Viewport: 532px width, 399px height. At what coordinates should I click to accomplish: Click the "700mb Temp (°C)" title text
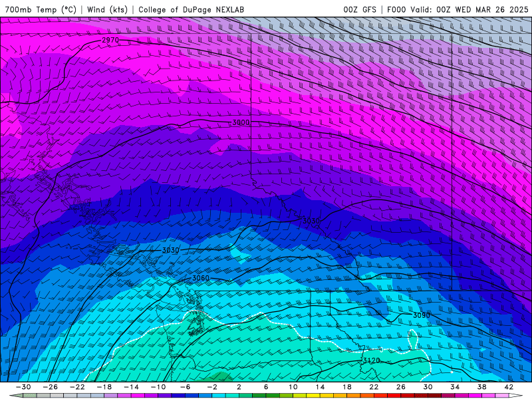41,9
